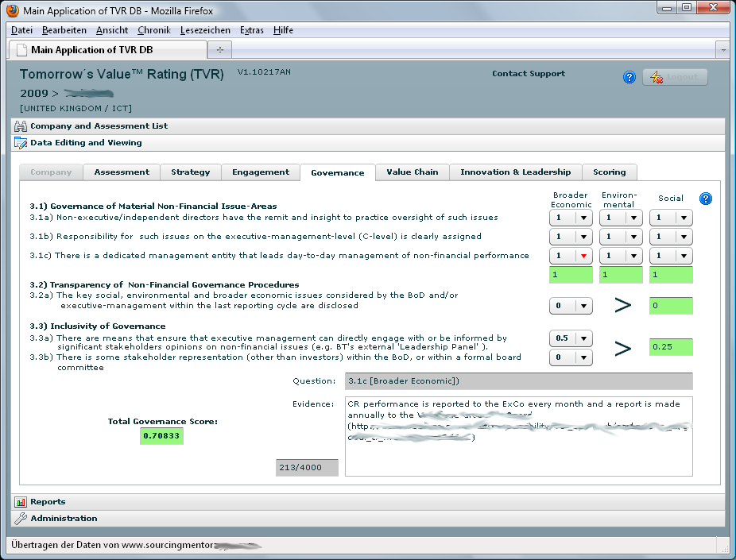Click the blue help icon beside Logout
The width and height of the screenshot is (736, 560).
pyautogui.click(x=629, y=77)
